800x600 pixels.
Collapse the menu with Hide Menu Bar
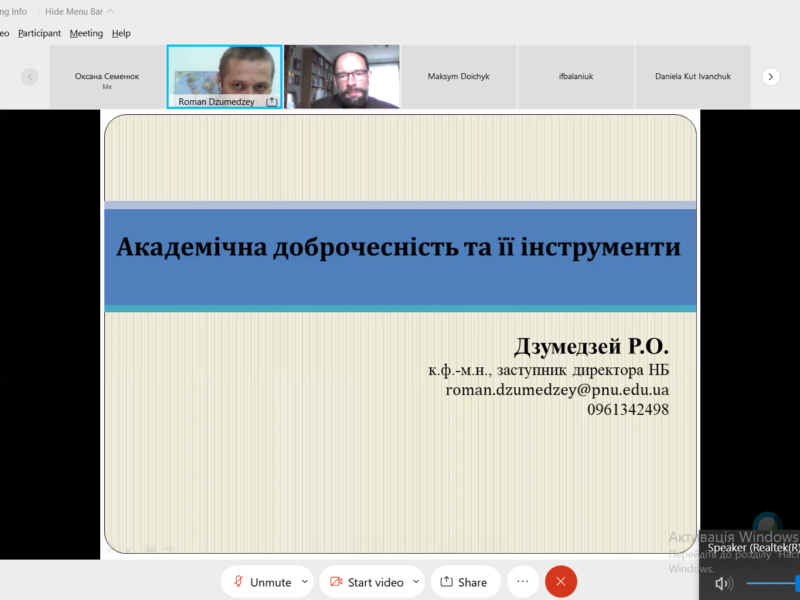coord(79,12)
